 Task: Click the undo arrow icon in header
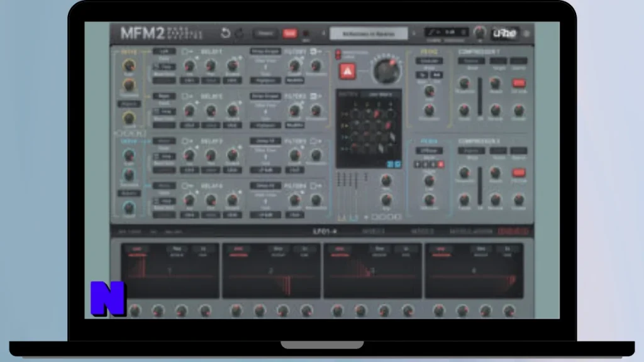(225, 33)
